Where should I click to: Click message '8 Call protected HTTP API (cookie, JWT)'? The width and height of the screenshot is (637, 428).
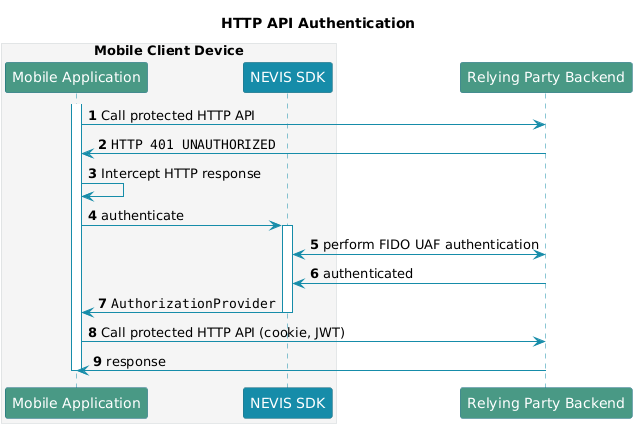[x=217, y=333]
